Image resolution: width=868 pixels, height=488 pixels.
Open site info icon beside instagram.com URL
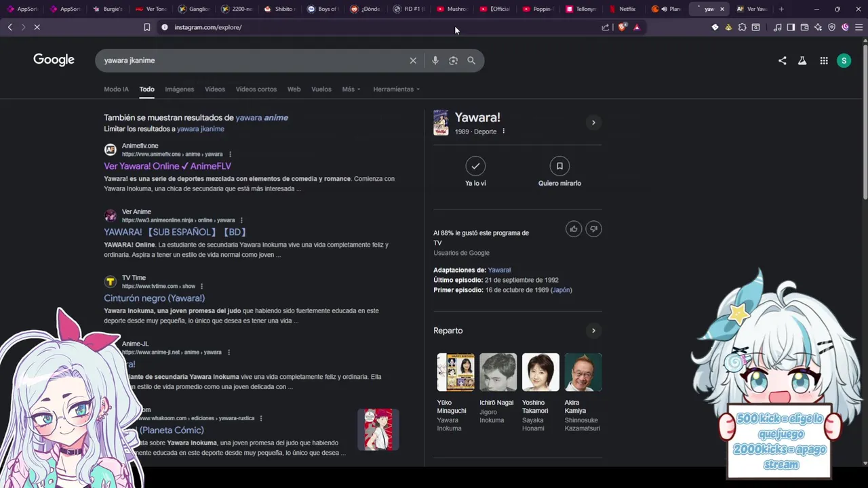pyautogui.click(x=164, y=27)
